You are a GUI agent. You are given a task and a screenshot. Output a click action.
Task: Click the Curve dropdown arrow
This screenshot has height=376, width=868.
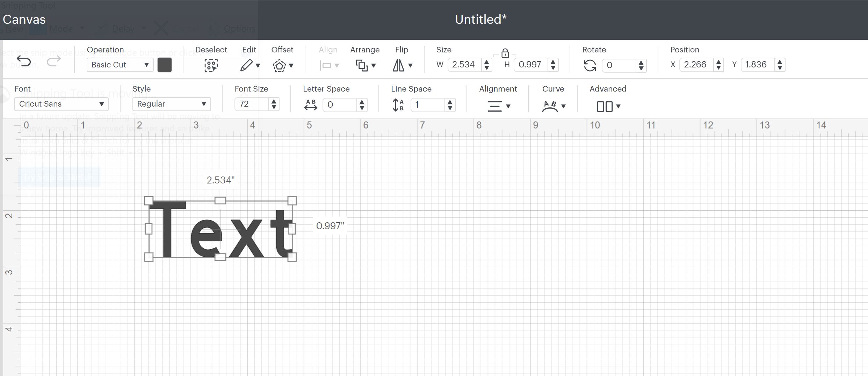pyautogui.click(x=563, y=107)
